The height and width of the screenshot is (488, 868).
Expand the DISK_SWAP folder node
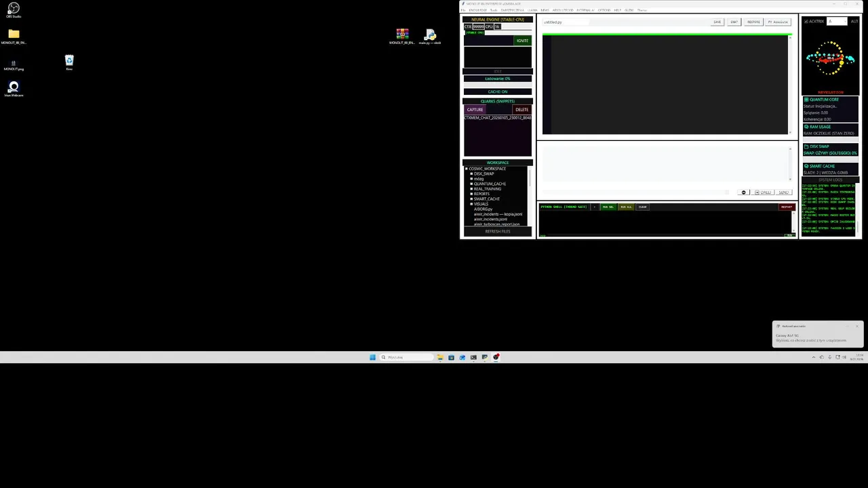click(x=471, y=174)
